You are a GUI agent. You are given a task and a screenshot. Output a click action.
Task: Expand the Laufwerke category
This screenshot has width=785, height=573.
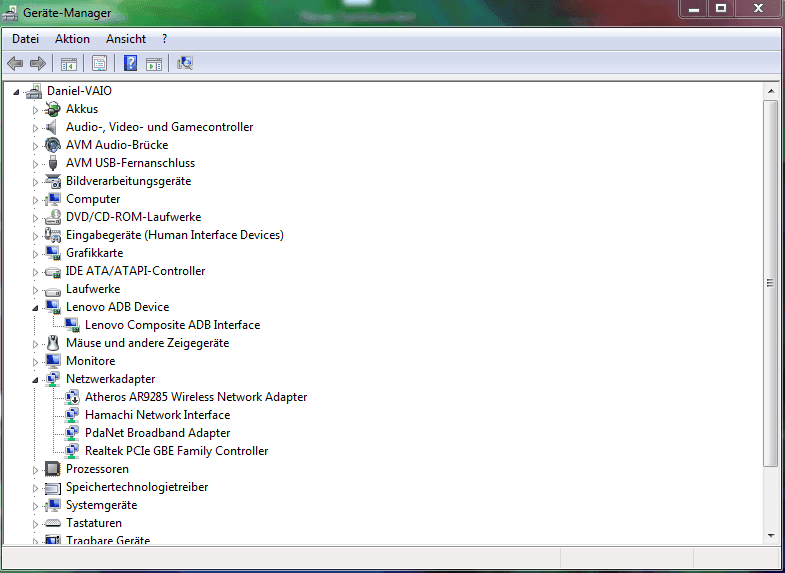click(35, 290)
